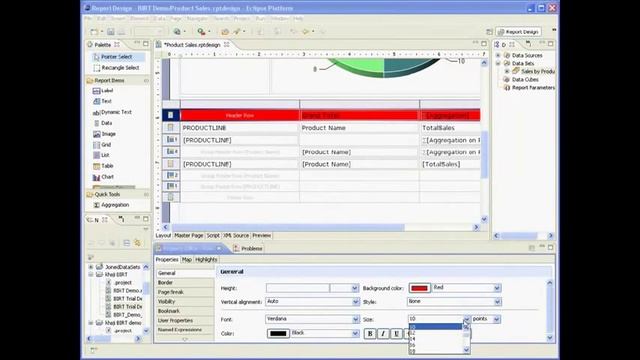The image size is (640, 360).
Task: Click the black font Color swatch
Action: pyautogui.click(x=278, y=333)
